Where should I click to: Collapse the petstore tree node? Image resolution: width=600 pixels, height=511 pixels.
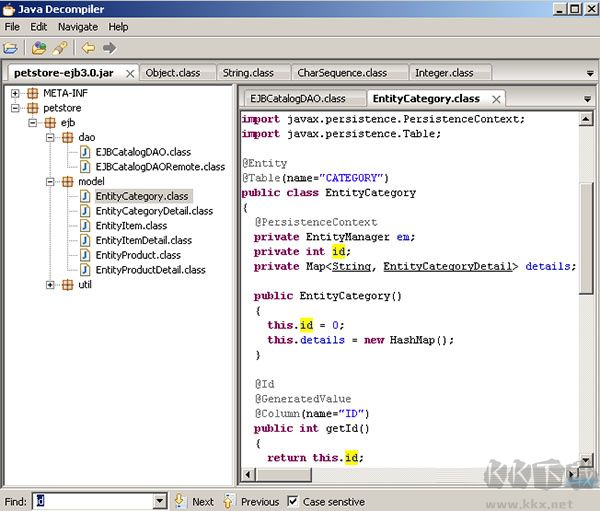click(15, 108)
